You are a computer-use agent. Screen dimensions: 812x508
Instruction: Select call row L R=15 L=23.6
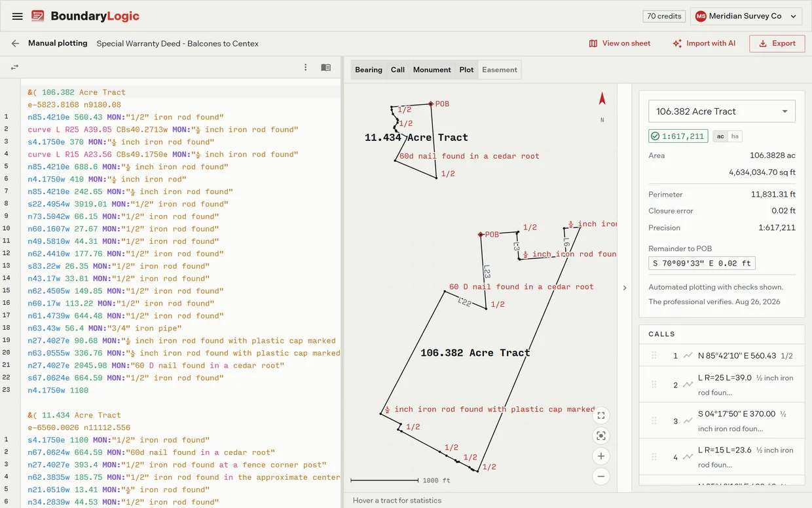click(x=722, y=457)
